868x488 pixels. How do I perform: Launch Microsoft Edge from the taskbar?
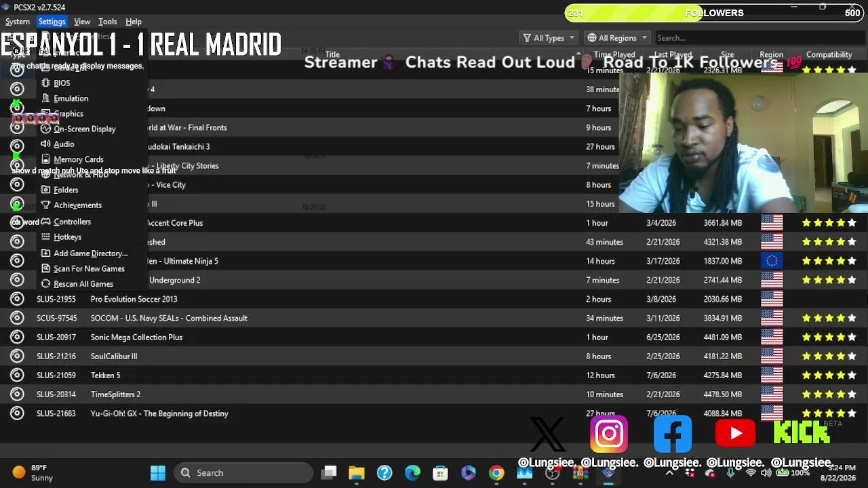pos(412,473)
